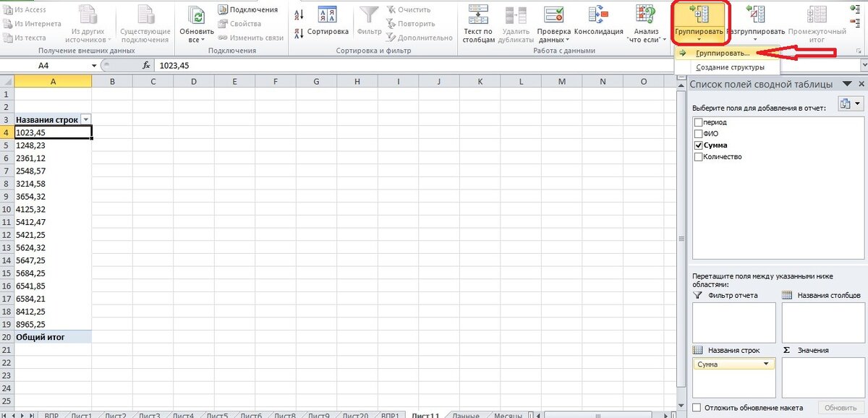Choose Создание структуры menu entry

tap(727, 67)
